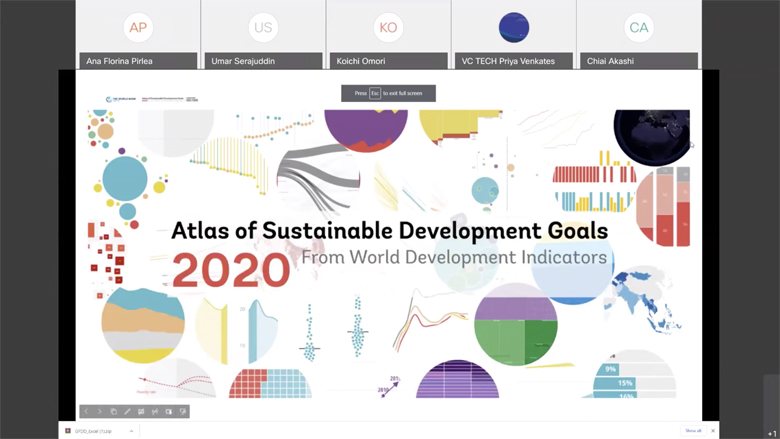Click the camera icon in slideshow toolbar

point(169,412)
